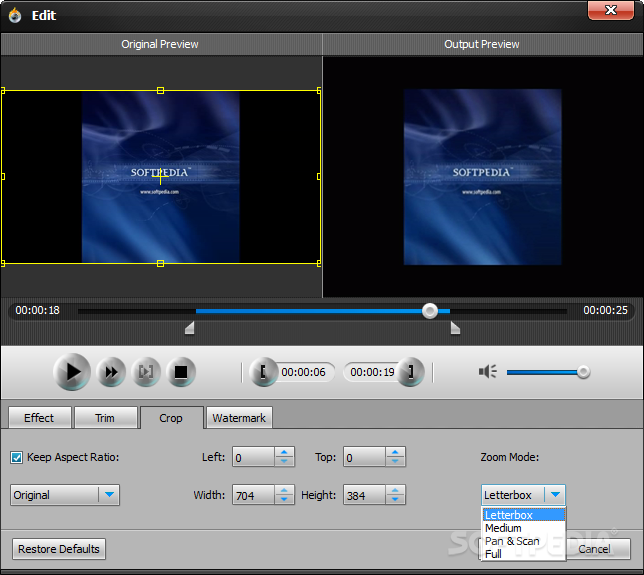Set trim end point bracket button
Screen dimensions: 644x575
(x=411, y=372)
